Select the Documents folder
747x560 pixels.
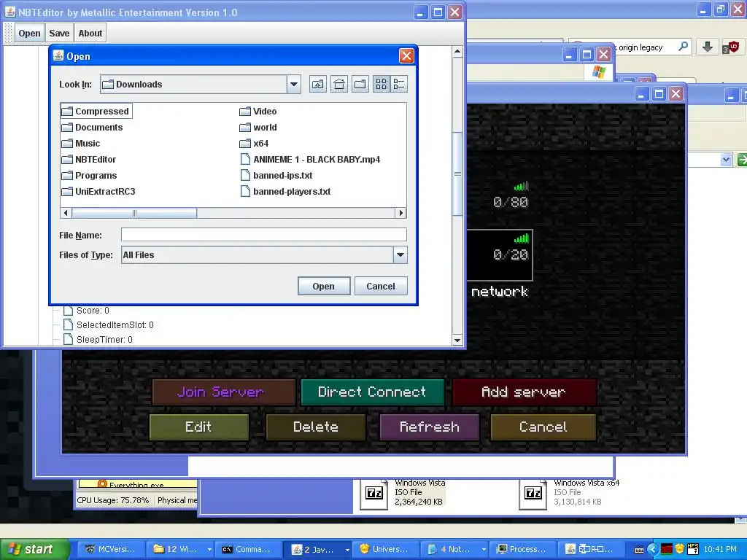[x=93, y=127]
